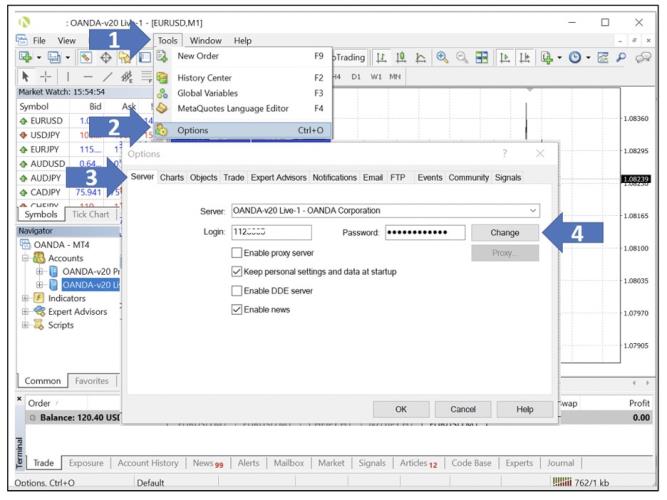Uncheck the Enable news checkbox

(237, 309)
